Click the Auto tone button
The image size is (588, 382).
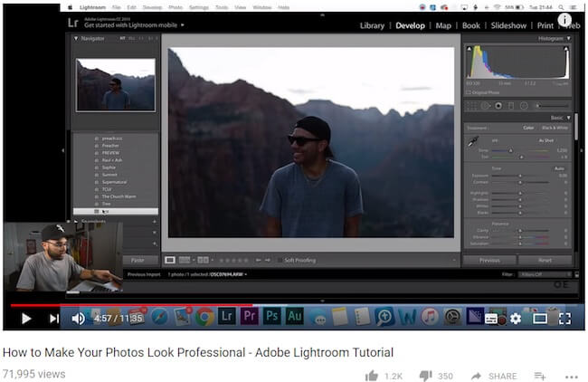[559, 169]
